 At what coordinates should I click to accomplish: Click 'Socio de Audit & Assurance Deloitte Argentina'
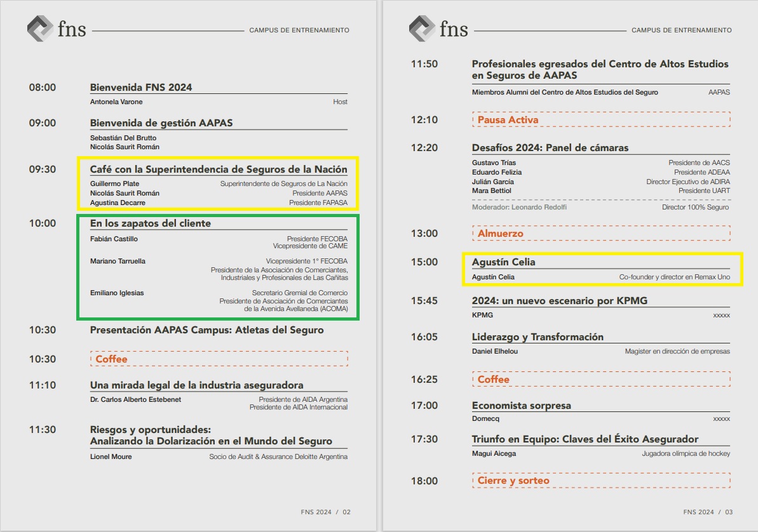(x=278, y=456)
